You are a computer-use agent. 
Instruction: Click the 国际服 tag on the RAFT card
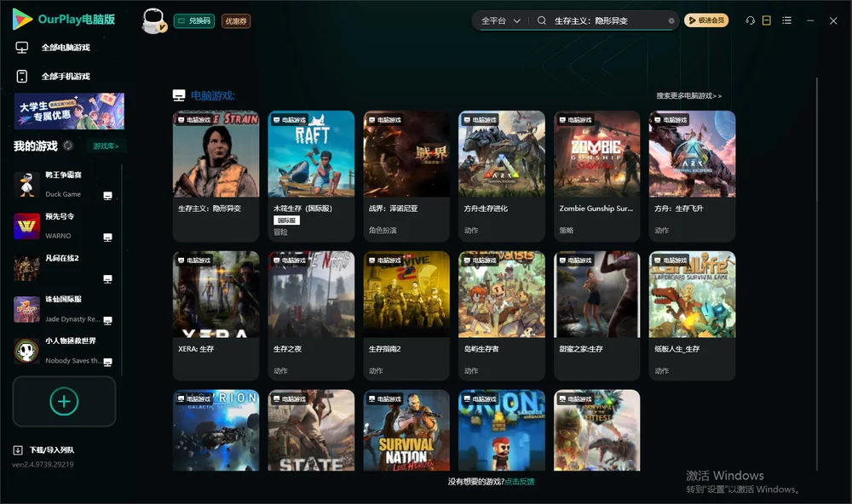tap(287, 220)
